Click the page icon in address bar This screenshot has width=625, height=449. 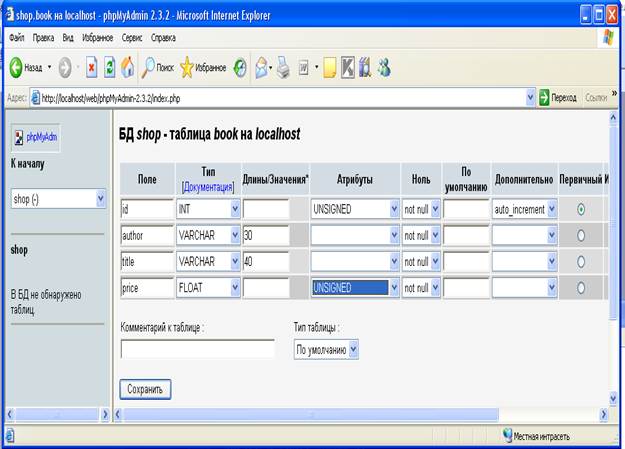pos(35,98)
